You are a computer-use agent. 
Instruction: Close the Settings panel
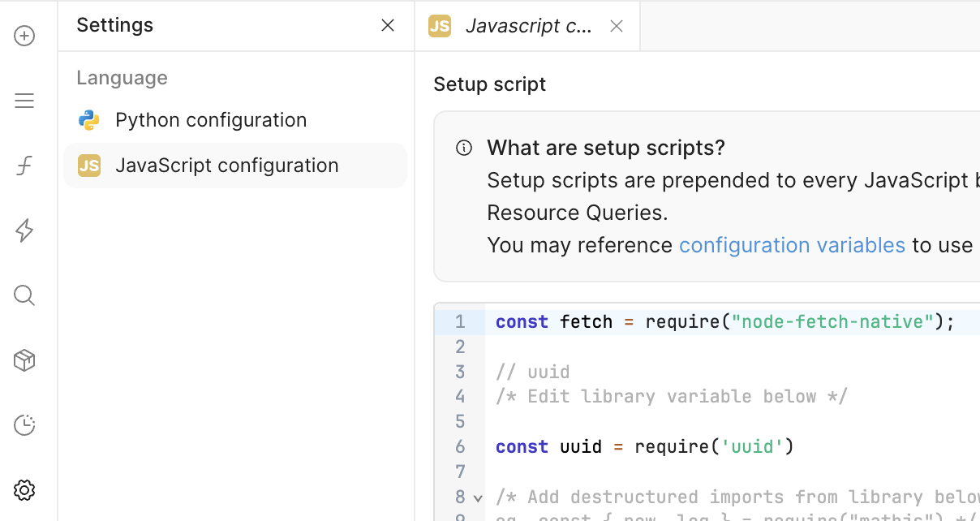pyautogui.click(x=388, y=26)
